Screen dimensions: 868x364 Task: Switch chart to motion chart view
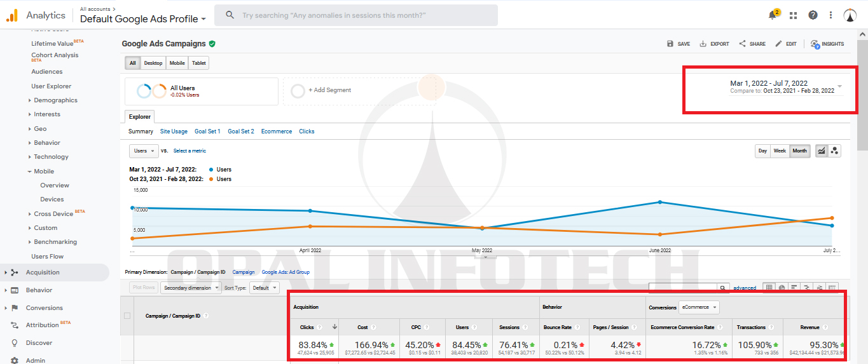click(834, 151)
